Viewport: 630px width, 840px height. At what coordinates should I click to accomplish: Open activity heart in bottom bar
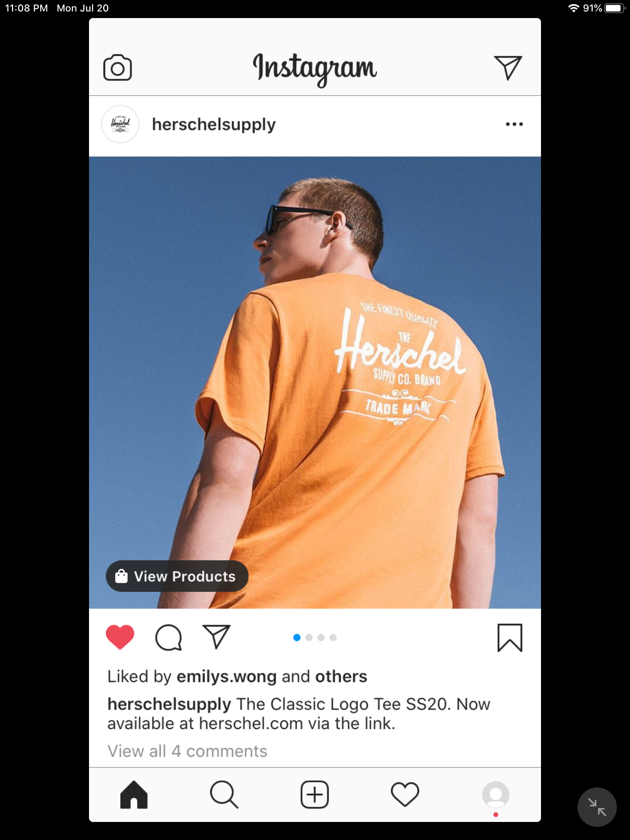pos(405,795)
